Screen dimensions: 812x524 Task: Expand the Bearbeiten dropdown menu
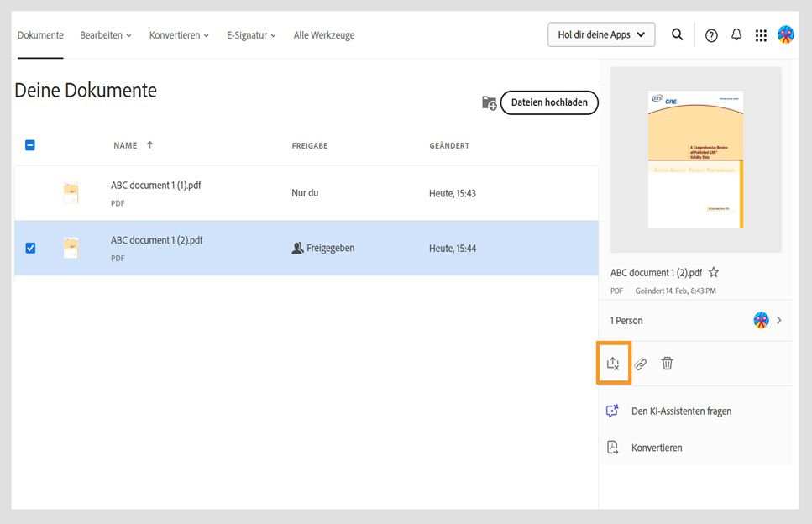click(x=106, y=35)
